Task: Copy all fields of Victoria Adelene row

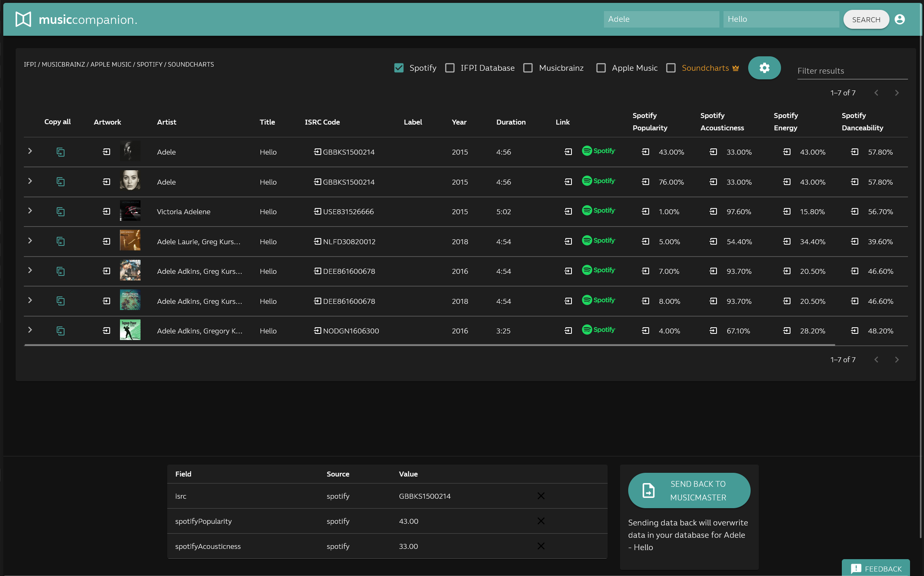Action: click(60, 212)
